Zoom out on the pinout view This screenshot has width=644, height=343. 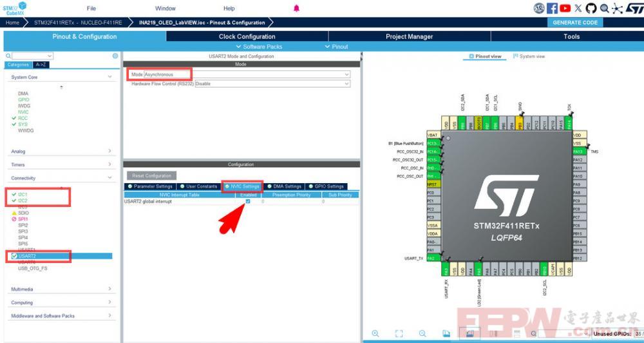pos(422,333)
